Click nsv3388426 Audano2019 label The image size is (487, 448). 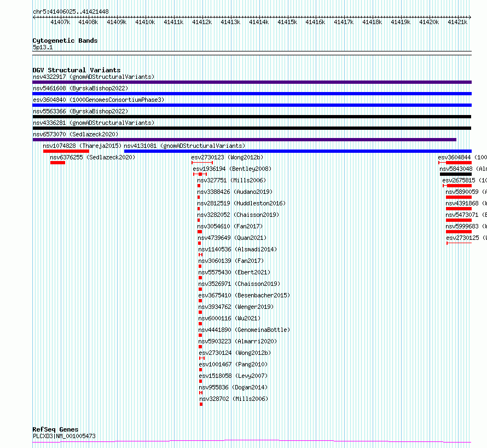coord(235,192)
